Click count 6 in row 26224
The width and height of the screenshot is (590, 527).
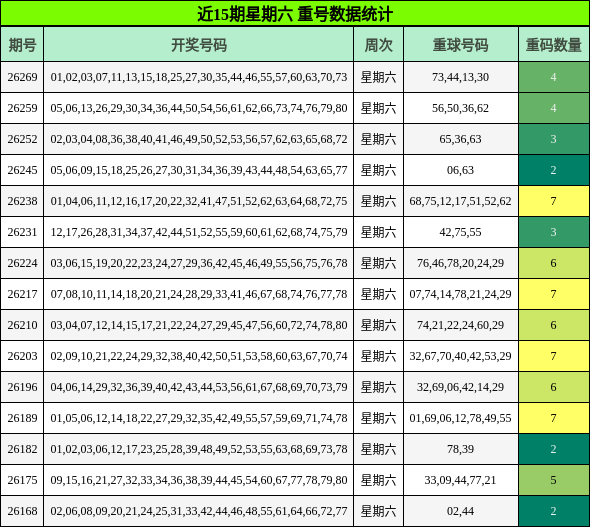pyautogui.click(x=554, y=263)
